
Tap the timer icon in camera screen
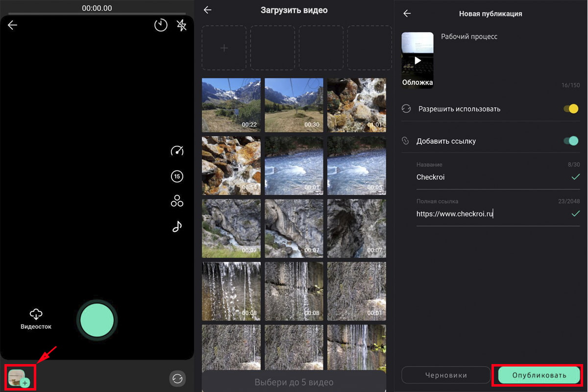click(161, 25)
